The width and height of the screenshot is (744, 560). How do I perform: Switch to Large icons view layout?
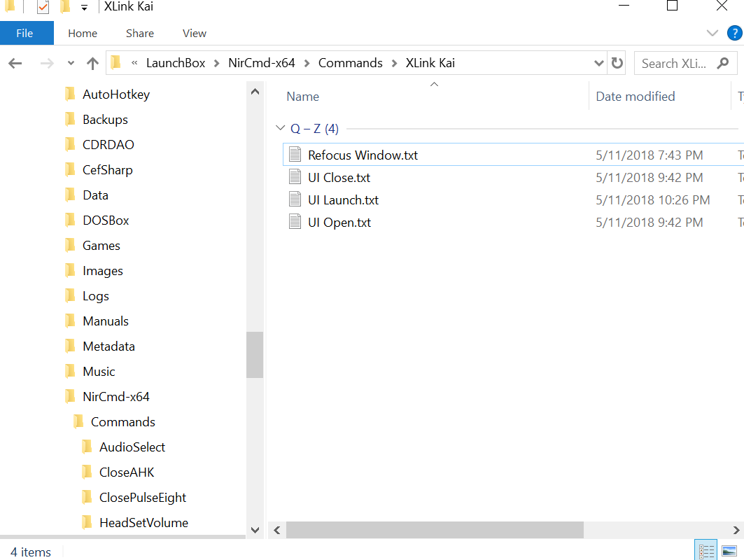(x=729, y=551)
